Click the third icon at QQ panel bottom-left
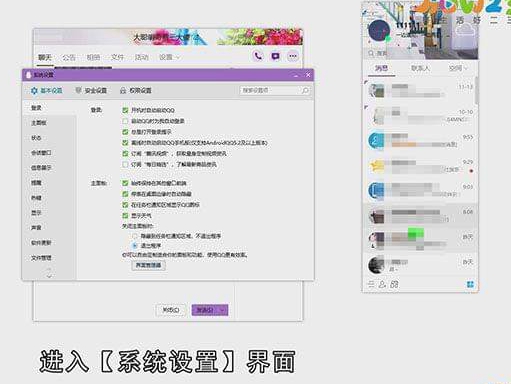511x384 pixels. 394,284
